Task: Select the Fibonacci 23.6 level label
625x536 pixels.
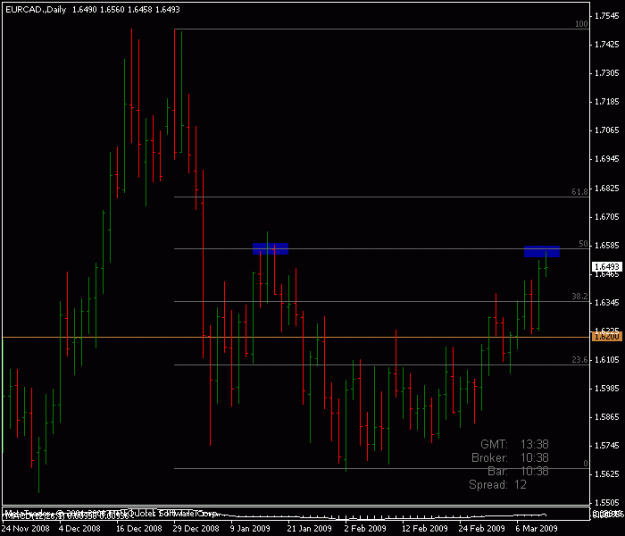Action: 580,360
